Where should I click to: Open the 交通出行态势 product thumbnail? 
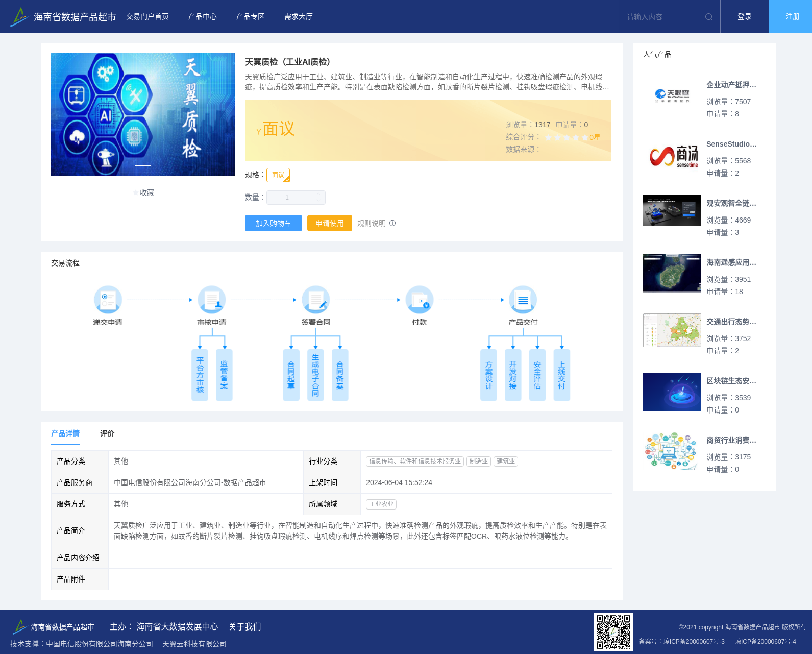[x=672, y=330]
